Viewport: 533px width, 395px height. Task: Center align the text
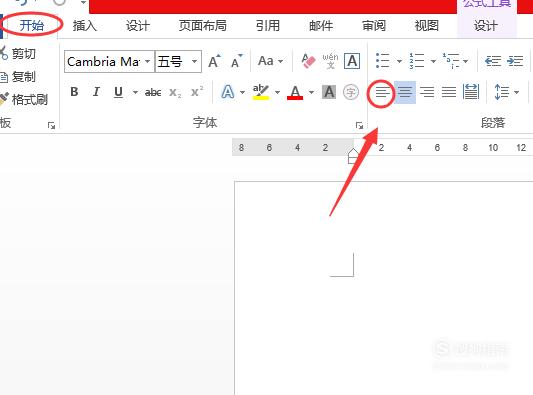[405, 92]
